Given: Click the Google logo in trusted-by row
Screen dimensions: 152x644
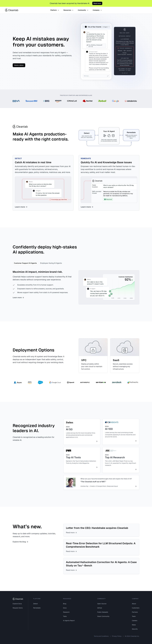Looking at the screenshot, I should tap(115, 101).
